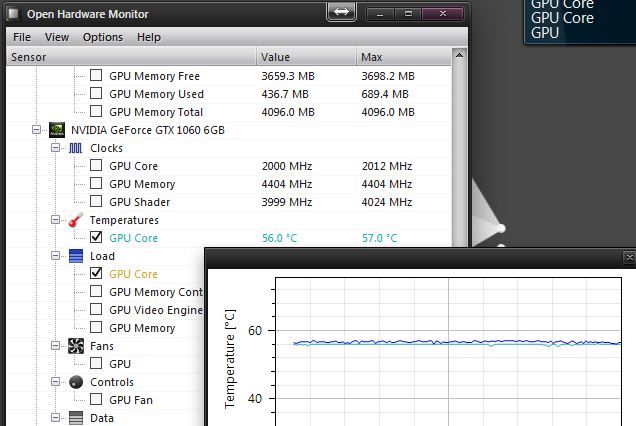
Task: Minimize the Open Hardware Monitor window
Action: tap(380, 14)
